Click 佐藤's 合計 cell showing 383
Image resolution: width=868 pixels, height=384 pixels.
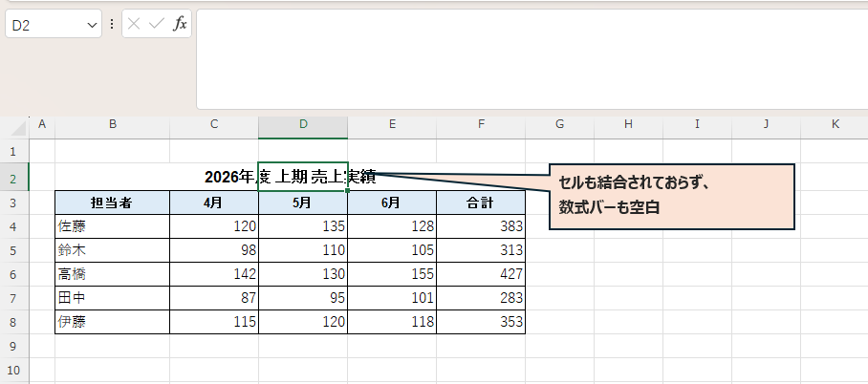click(481, 226)
